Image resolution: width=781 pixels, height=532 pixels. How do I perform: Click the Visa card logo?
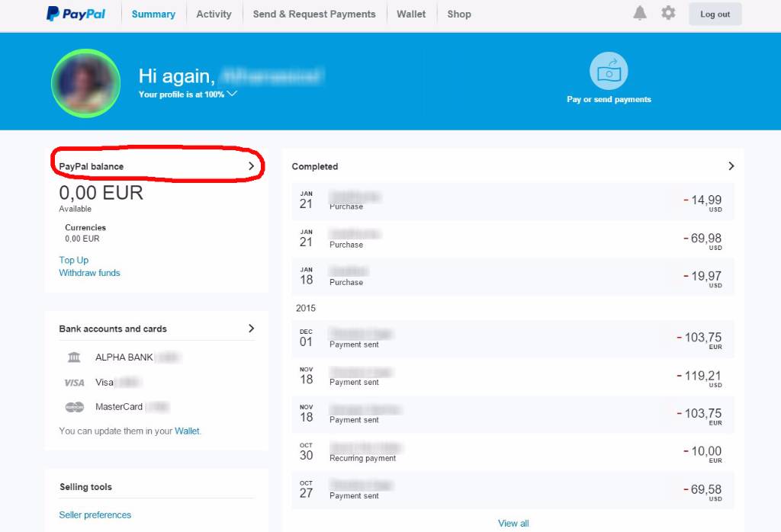74,383
